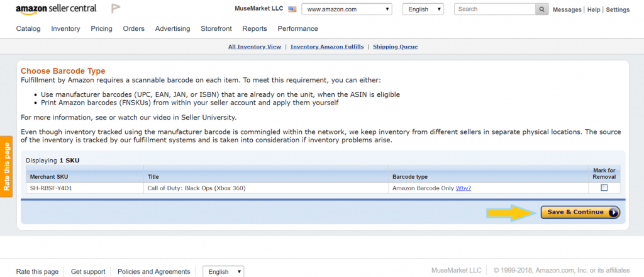Screen dimensions: 644x277
Task: Open the Orders menu
Action: point(134,28)
